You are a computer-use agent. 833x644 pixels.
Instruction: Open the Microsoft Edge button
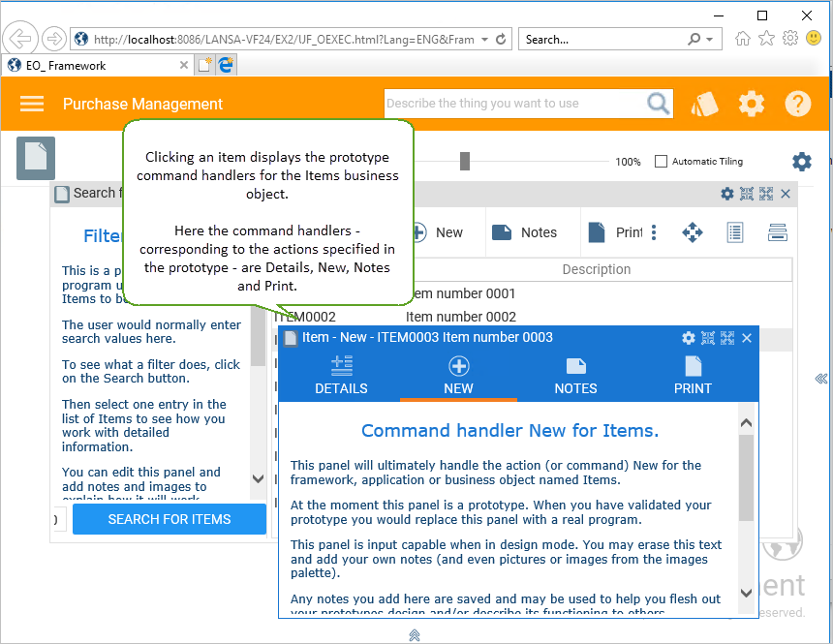(226, 65)
